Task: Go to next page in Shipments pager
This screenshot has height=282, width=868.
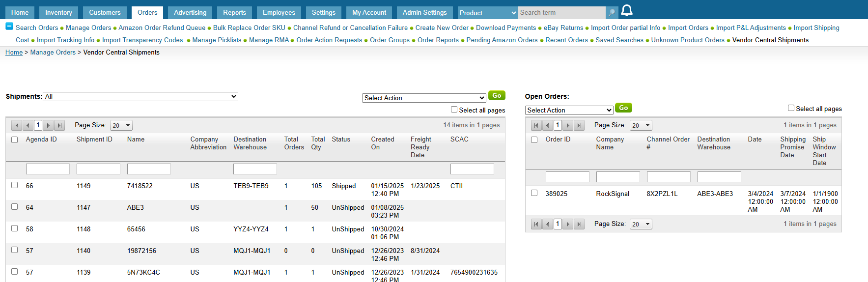Action: [x=49, y=125]
